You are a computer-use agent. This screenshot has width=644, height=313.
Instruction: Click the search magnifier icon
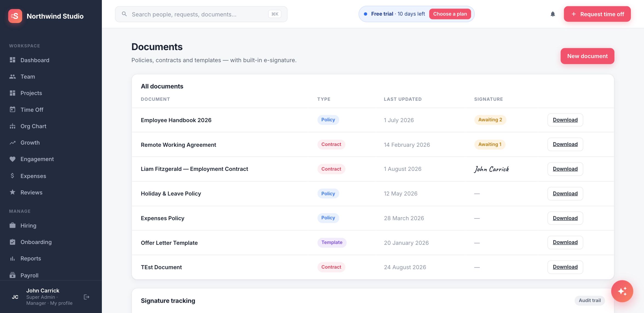[x=124, y=14]
